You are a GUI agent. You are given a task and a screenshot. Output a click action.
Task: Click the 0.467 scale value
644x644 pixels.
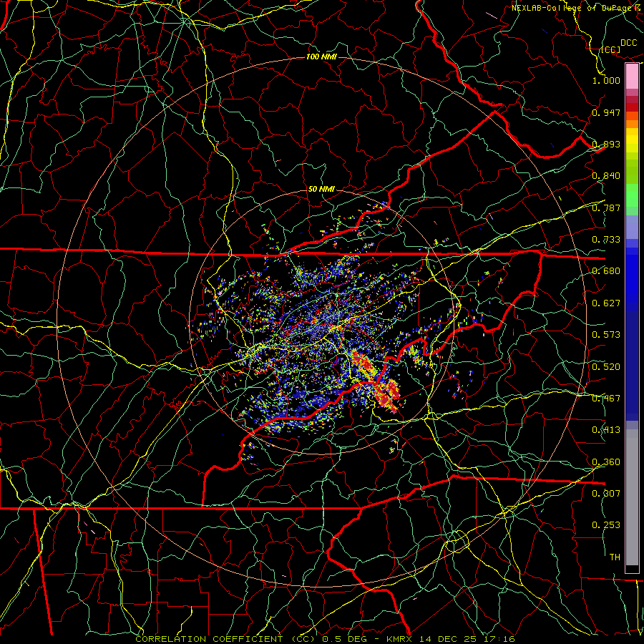pyautogui.click(x=606, y=399)
